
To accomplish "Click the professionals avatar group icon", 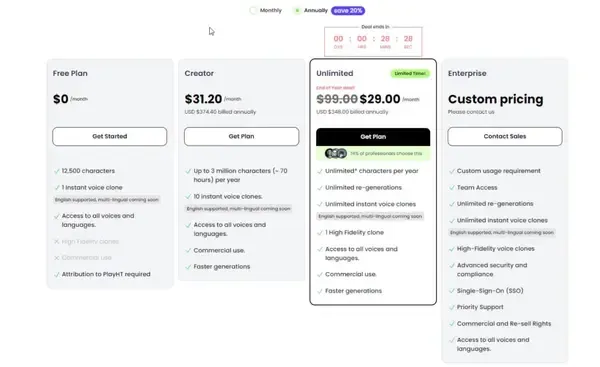I will (336, 153).
